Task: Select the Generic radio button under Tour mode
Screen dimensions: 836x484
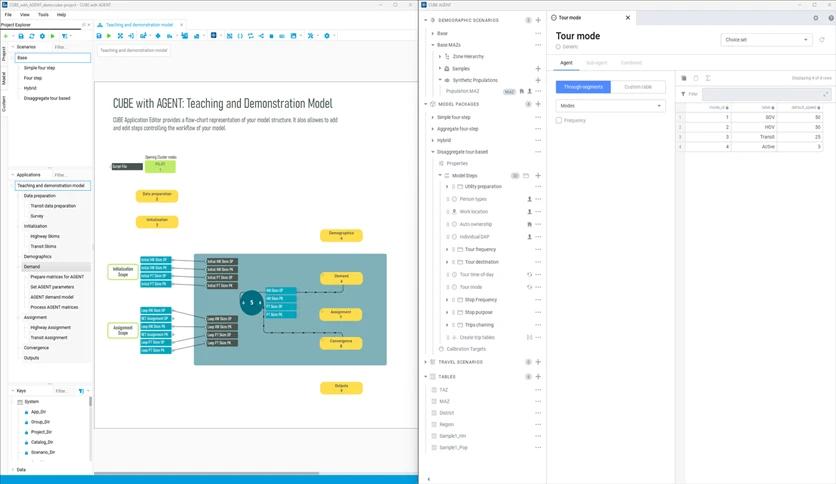Action: (x=558, y=47)
